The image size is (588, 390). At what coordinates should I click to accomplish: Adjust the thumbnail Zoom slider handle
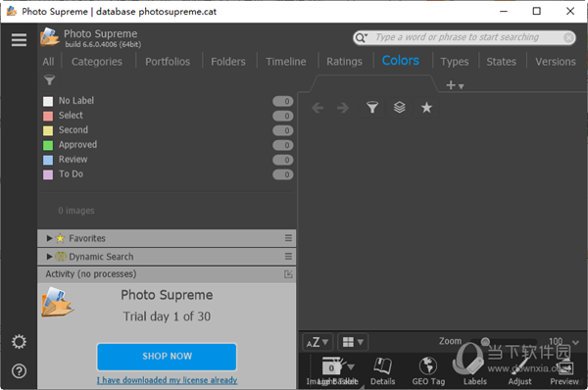tap(485, 342)
